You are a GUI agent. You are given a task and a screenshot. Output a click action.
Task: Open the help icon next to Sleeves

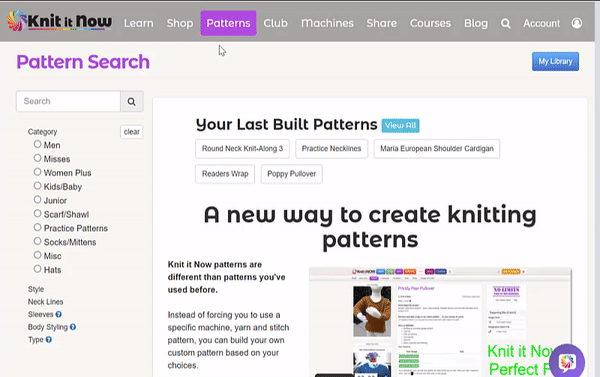point(59,314)
